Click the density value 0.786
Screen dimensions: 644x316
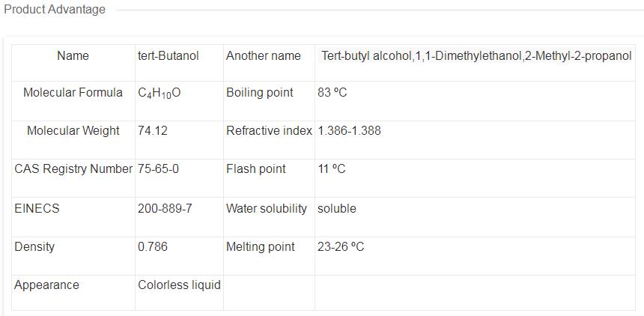(x=153, y=246)
